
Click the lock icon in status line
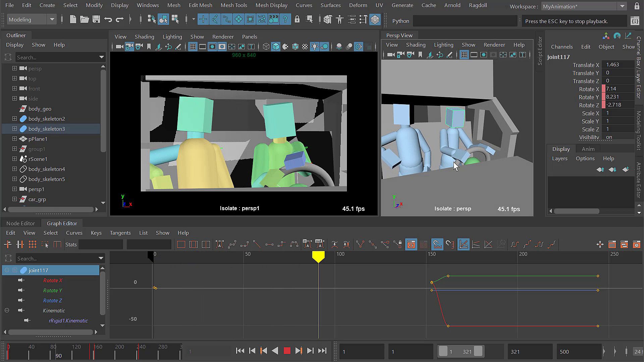pos(297,19)
